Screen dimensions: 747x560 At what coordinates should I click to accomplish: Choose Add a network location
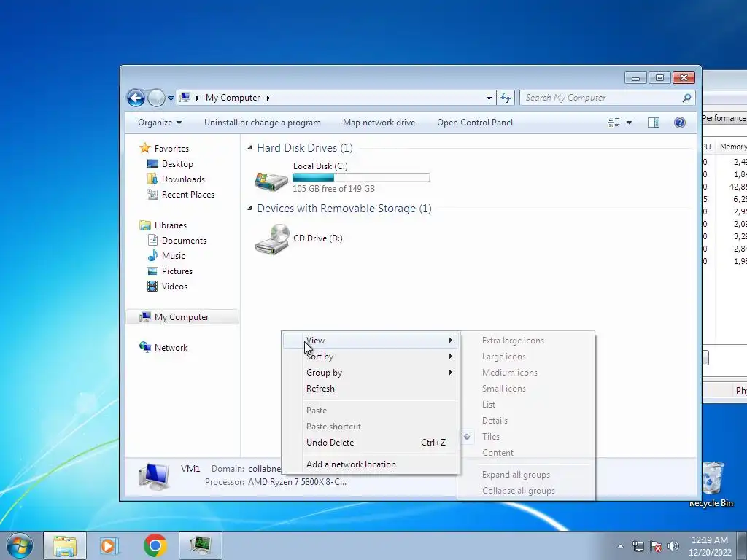click(370, 464)
